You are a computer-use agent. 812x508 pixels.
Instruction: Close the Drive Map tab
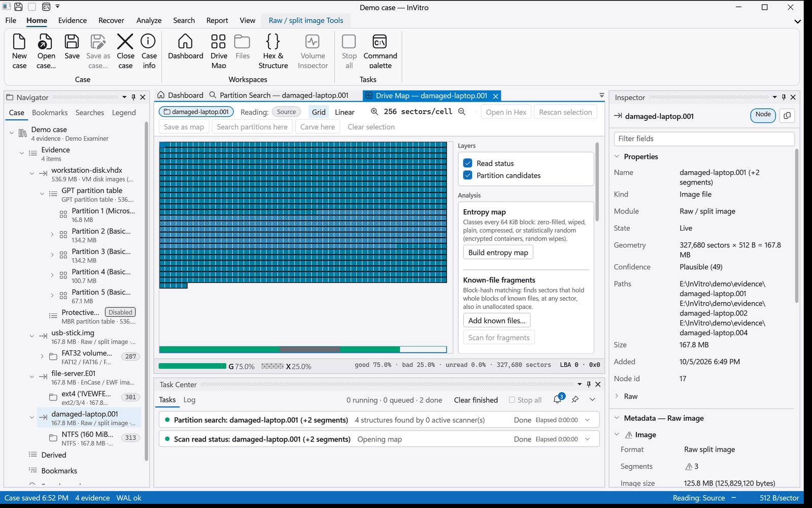pos(496,96)
